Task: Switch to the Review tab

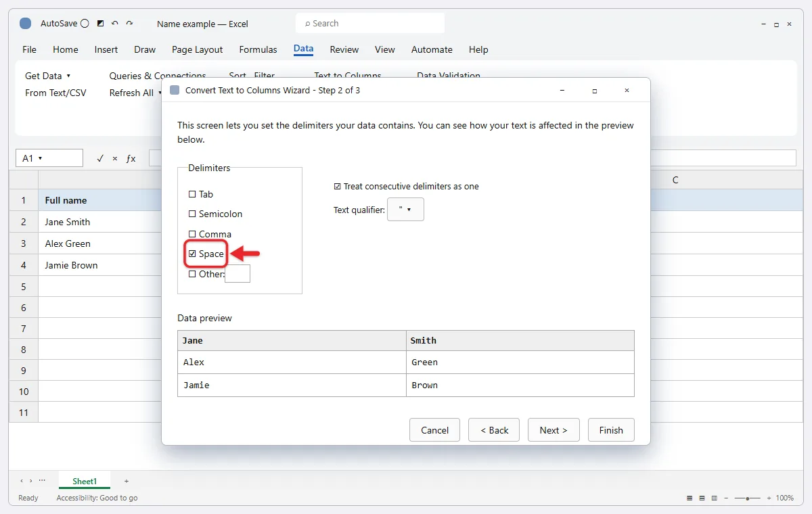Action: coord(344,49)
